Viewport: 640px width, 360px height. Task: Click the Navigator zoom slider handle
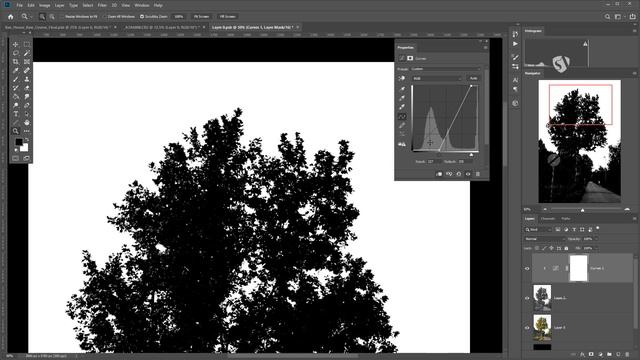tap(582, 210)
